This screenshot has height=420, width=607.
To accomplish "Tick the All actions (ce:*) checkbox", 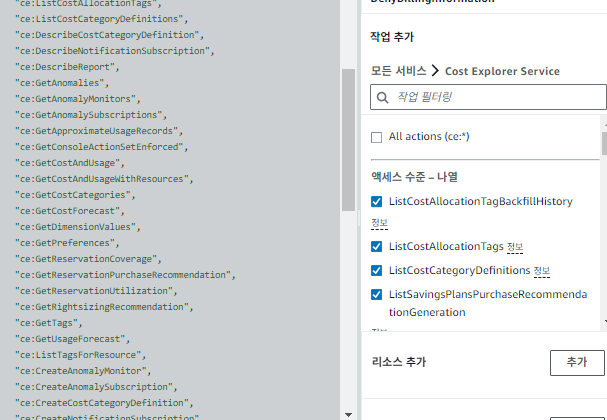I will [376, 137].
